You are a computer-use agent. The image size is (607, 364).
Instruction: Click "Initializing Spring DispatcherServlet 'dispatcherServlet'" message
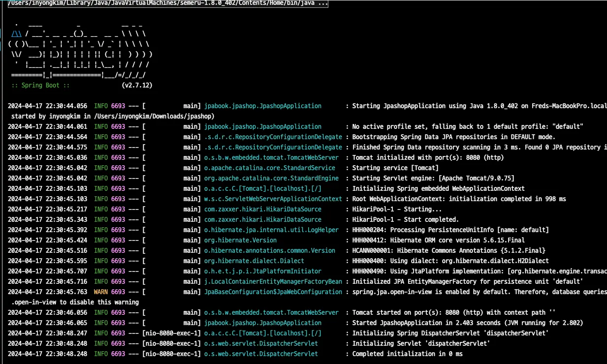(450, 333)
